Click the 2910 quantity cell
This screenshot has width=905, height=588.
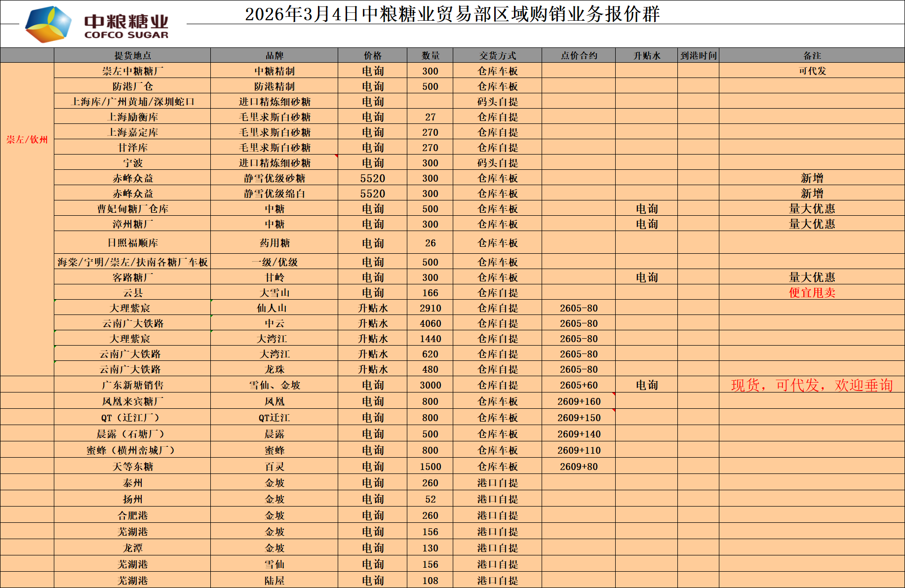(x=430, y=308)
